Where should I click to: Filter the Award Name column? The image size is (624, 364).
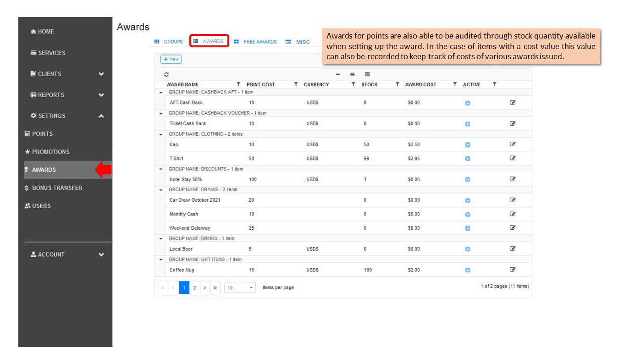pyautogui.click(x=238, y=84)
